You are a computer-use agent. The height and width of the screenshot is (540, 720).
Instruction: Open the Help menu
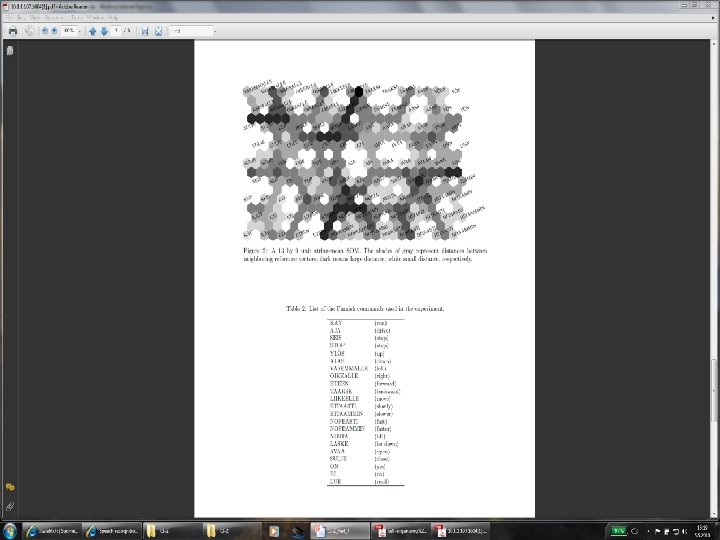click(113, 17)
